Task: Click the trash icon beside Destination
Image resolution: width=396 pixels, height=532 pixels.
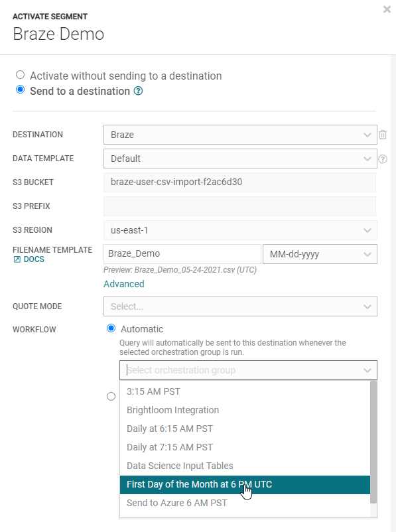Action: (383, 135)
